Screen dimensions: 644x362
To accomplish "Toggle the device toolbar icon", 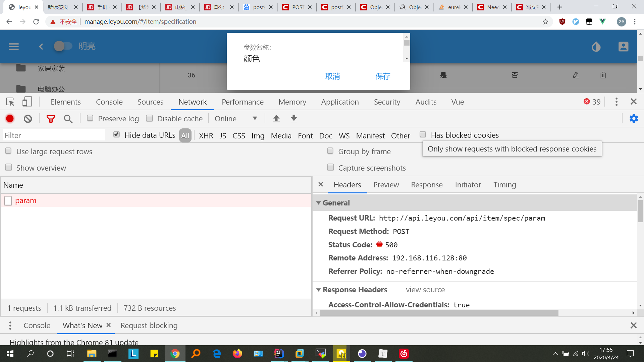I will coord(27,102).
